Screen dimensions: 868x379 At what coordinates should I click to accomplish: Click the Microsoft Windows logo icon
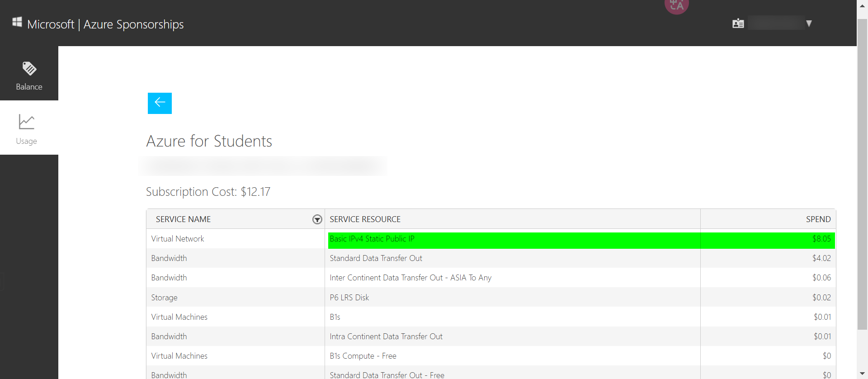point(17,22)
